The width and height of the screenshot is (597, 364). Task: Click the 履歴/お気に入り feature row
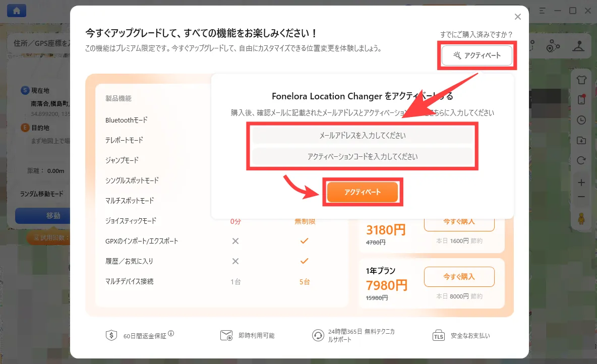click(129, 261)
